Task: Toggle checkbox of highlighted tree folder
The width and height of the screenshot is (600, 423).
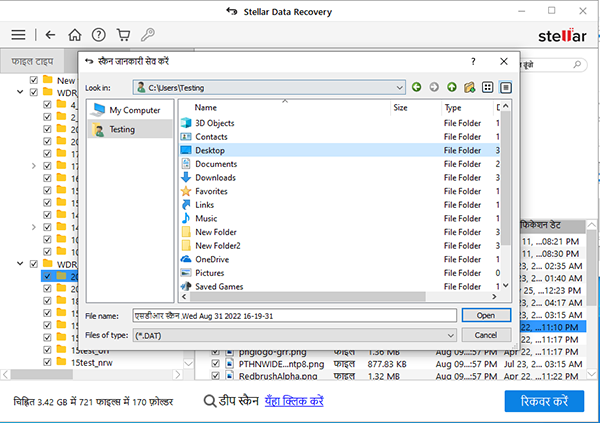Action: [x=47, y=276]
